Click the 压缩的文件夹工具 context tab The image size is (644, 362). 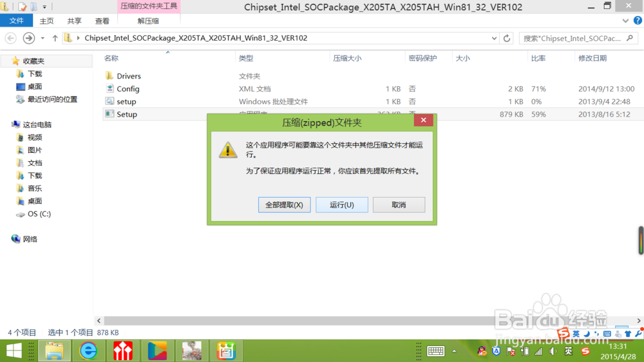click(x=149, y=6)
